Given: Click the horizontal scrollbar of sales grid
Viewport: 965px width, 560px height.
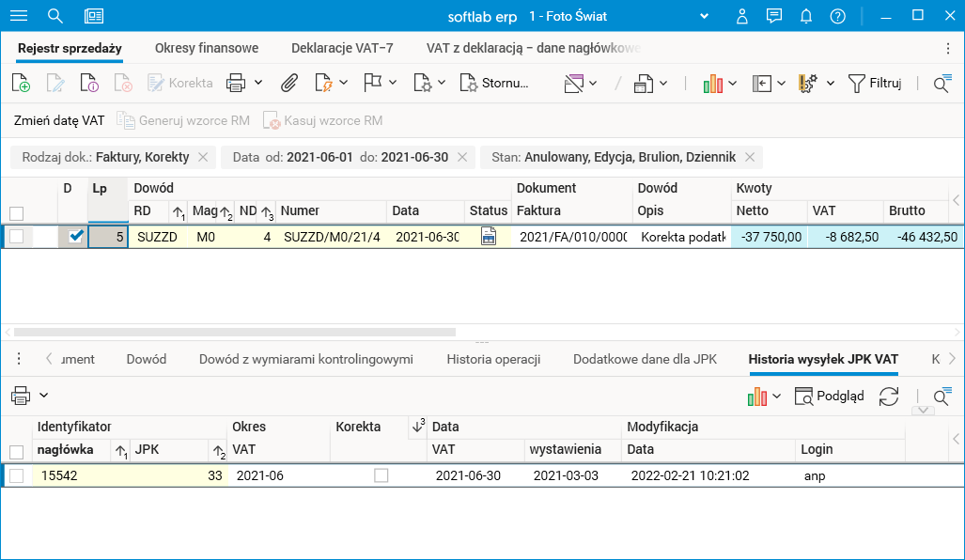Looking at the screenshot, I should click(x=235, y=333).
